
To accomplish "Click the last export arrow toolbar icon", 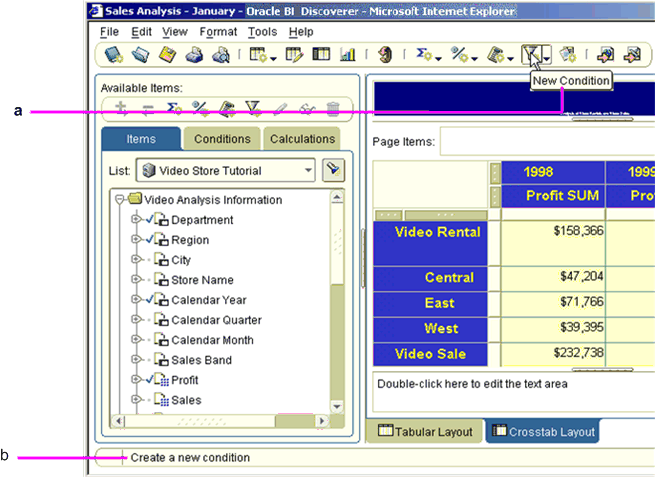I will tap(632, 54).
